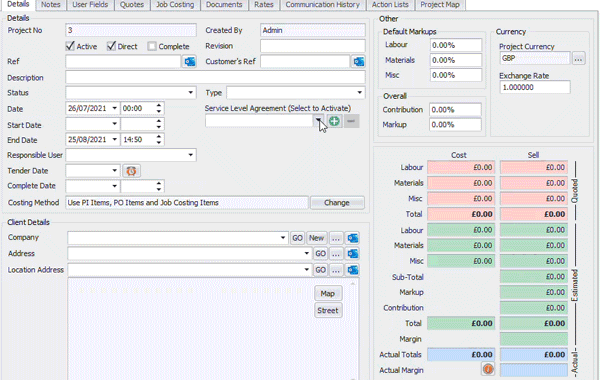Click the Date time spinner arrows
Image resolution: width=600 pixels, height=380 pixels.
pyautogui.click(x=159, y=108)
